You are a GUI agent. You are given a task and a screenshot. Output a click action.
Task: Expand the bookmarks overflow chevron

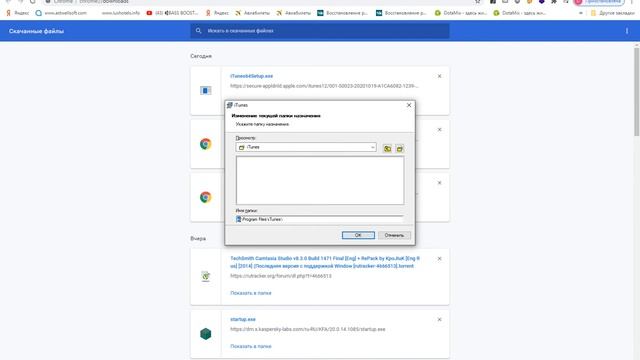[580, 13]
